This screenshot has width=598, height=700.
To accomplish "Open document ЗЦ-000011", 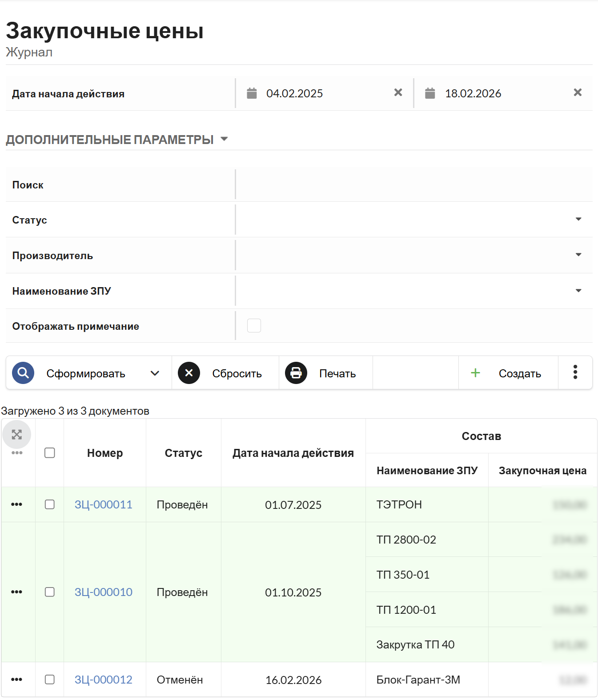I will pyautogui.click(x=104, y=504).
